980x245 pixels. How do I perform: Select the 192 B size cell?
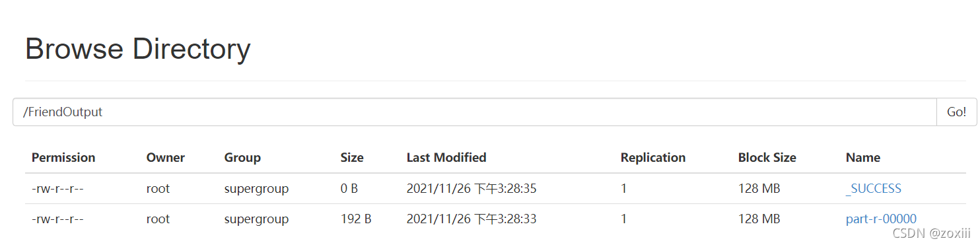(356, 219)
